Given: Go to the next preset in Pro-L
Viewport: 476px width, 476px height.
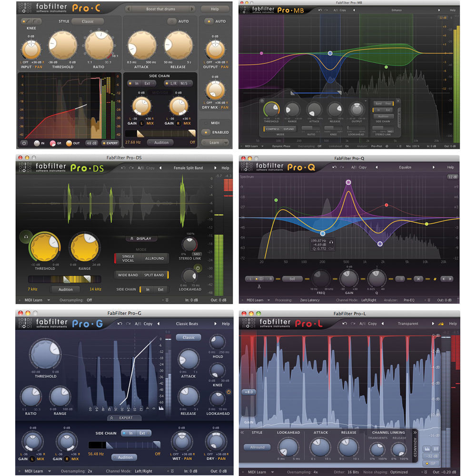Looking at the screenshot, I should [433, 324].
